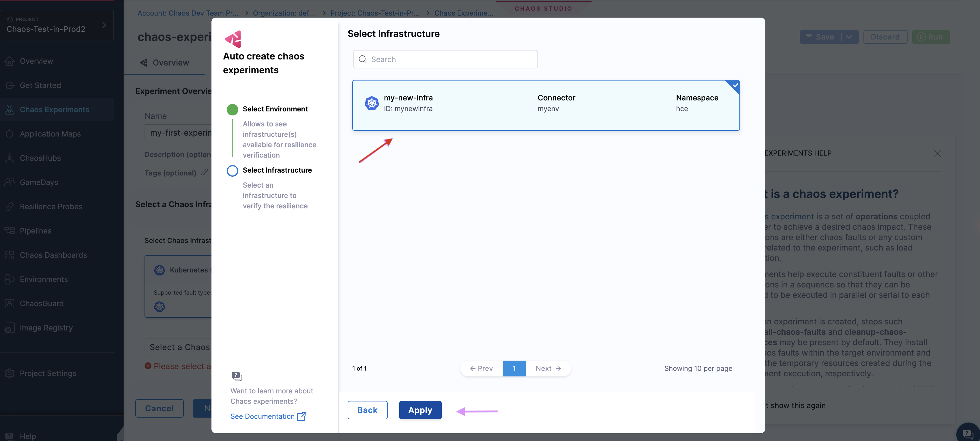Click the green Select Environment step circle
This screenshot has width=980, height=441.
pyautogui.click(x=232, y=109)
